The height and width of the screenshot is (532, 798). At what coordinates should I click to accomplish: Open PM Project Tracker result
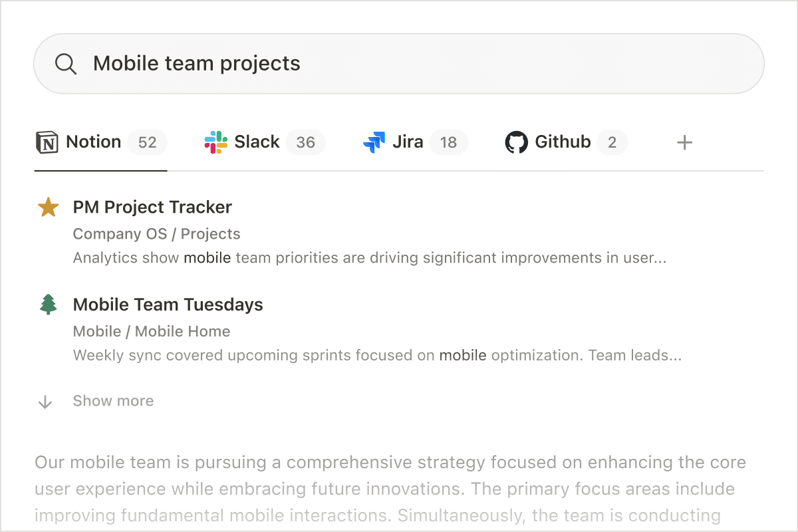pos(152,207)
